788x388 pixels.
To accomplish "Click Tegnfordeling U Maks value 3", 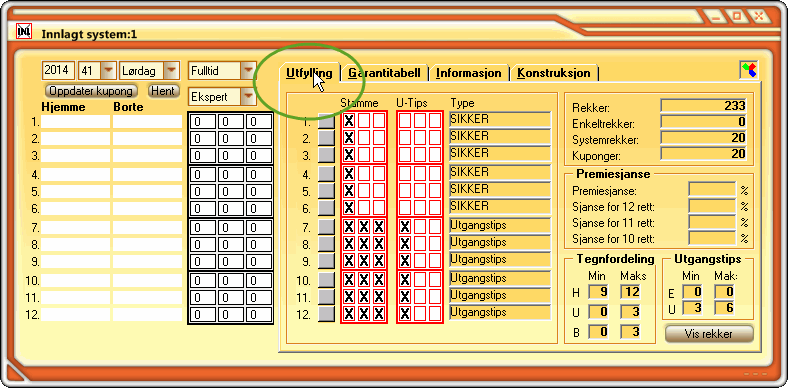I will [x=630, y=312].
